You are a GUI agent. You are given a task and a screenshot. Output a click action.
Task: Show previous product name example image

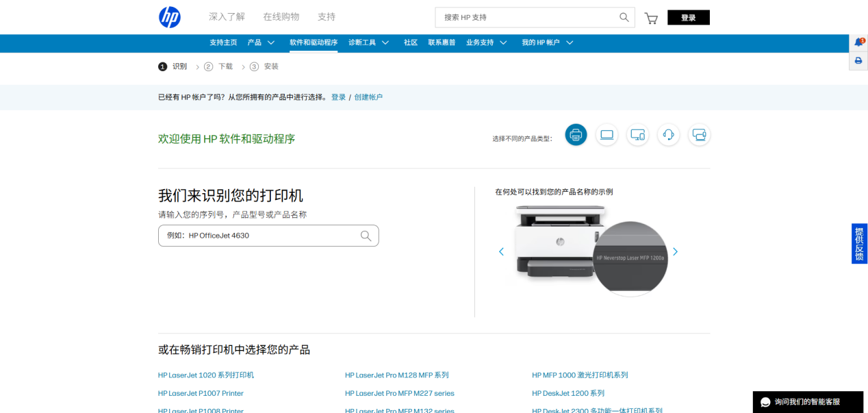tap(501, 251)
